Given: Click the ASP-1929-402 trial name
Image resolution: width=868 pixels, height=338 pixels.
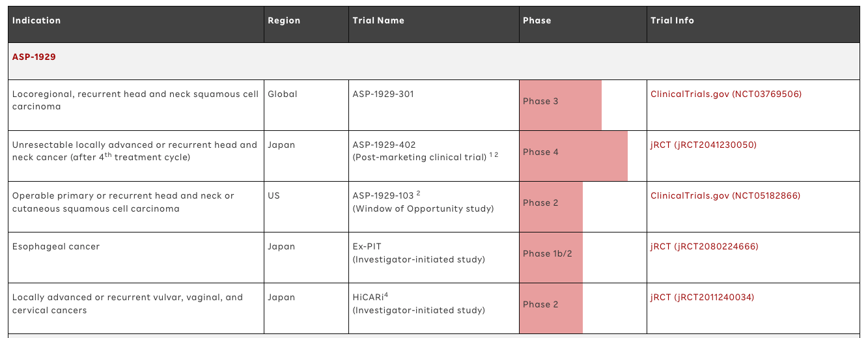Looking at the screenshot, I should point(384,145).
